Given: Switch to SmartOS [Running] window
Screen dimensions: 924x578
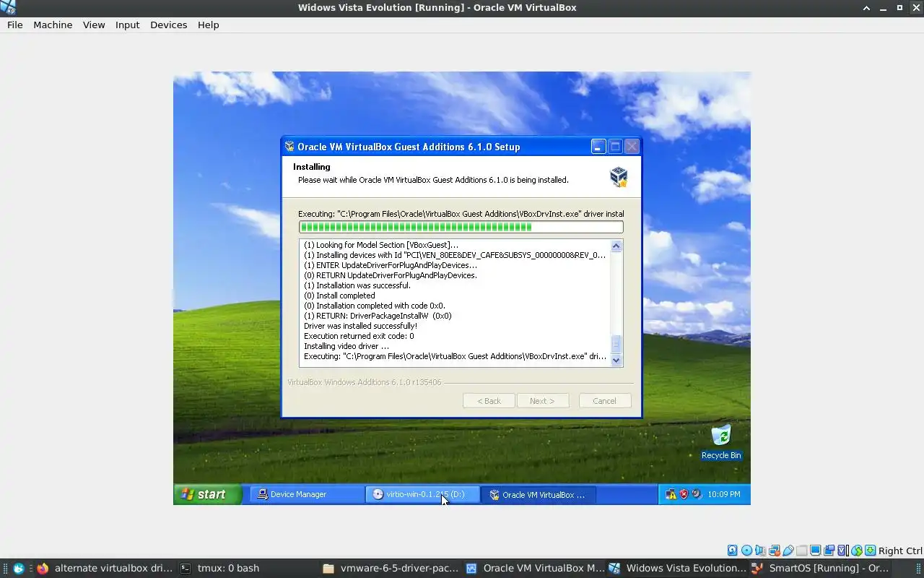Looking at the screenshot, I should [821, 568].
